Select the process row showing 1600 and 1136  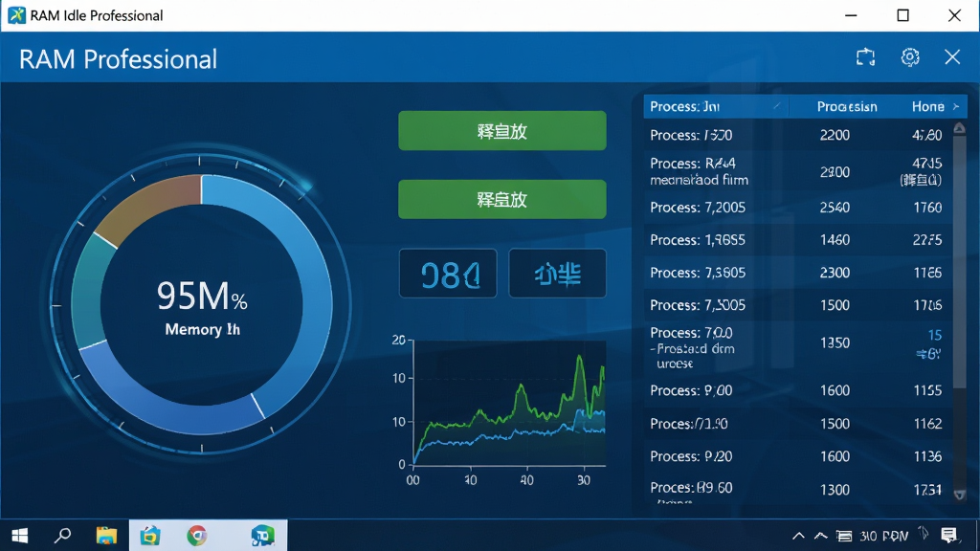[798, 456]
